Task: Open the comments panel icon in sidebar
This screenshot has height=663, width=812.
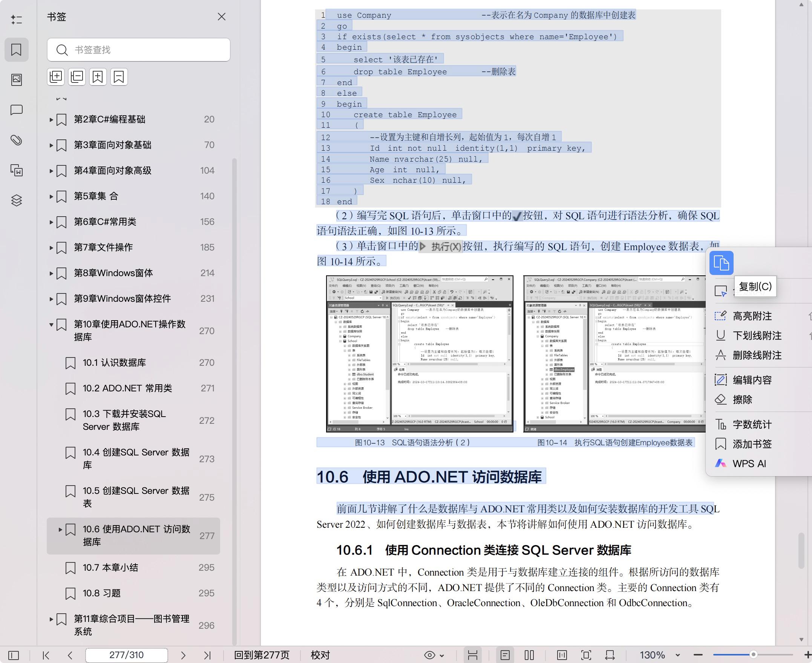Action: pos(17,110)
